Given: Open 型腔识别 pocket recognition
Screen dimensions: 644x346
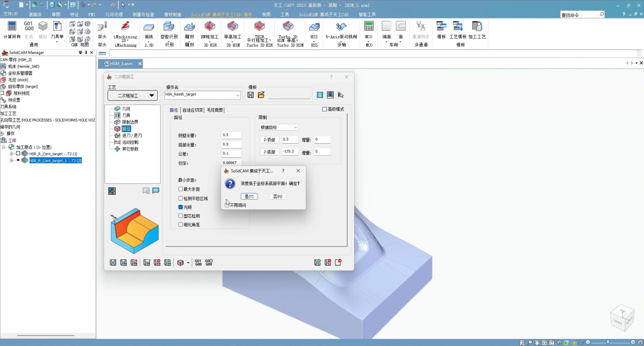Looking at the screenshot, I should click(x=169, y=26).
